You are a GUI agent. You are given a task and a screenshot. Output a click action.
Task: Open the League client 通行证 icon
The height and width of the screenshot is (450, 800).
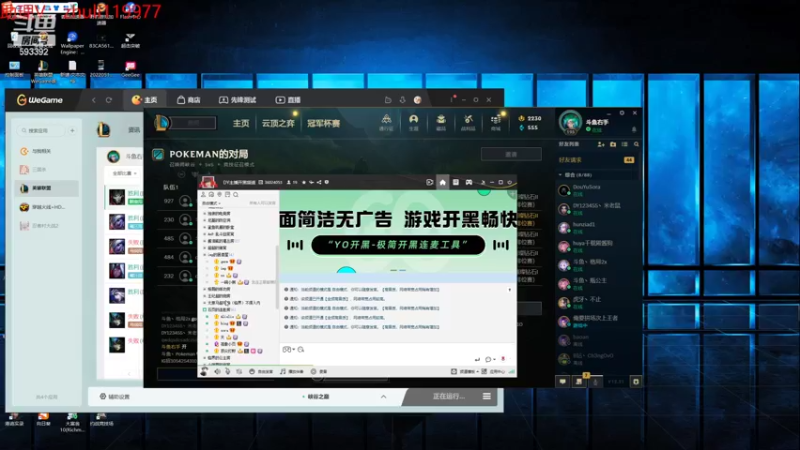tap(386, 122)
